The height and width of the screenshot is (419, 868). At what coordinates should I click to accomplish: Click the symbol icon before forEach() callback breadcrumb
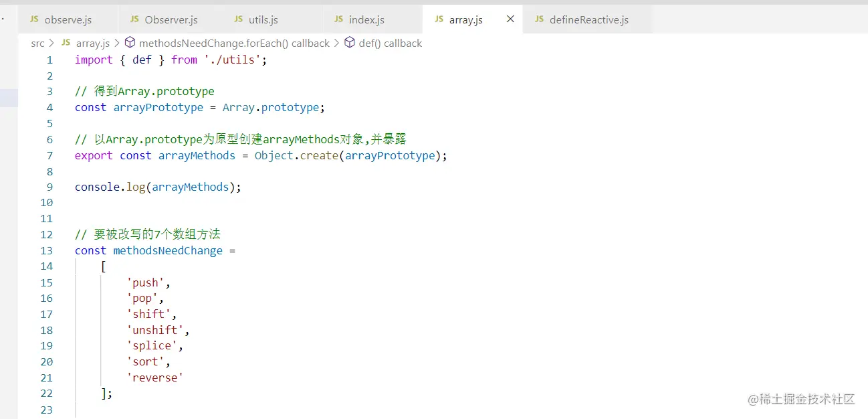click(x=130, y=42)
